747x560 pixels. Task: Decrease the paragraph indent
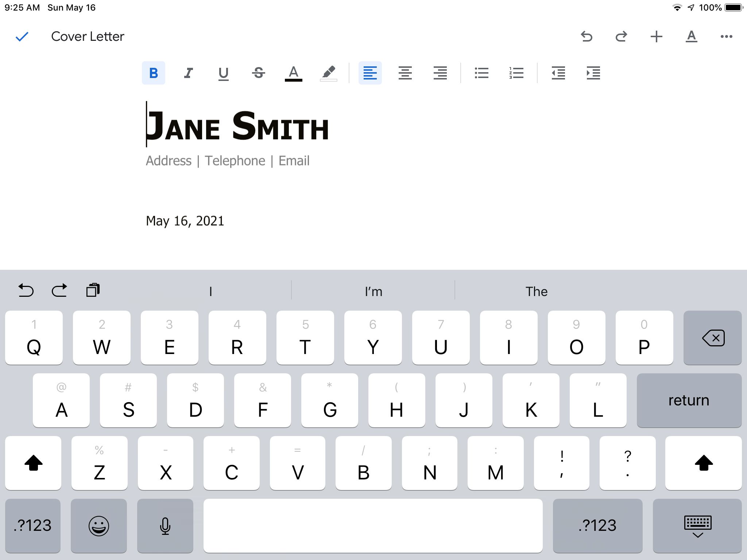558,73
